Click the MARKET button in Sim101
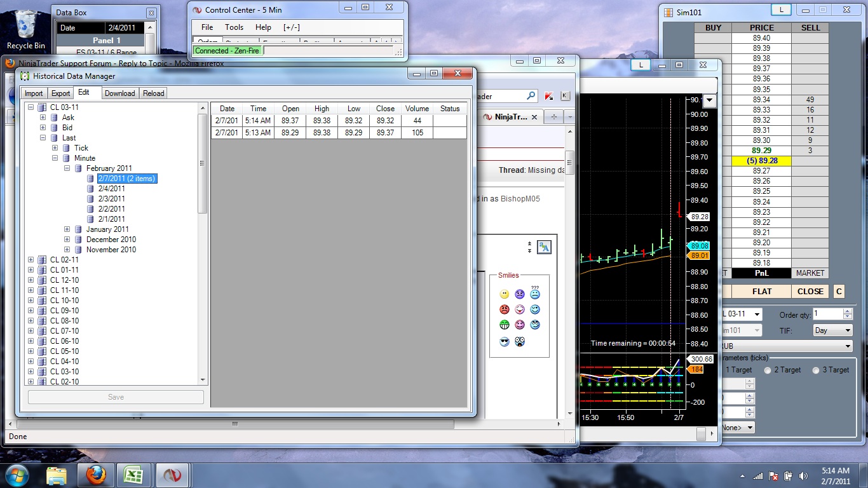 [810, 273]
